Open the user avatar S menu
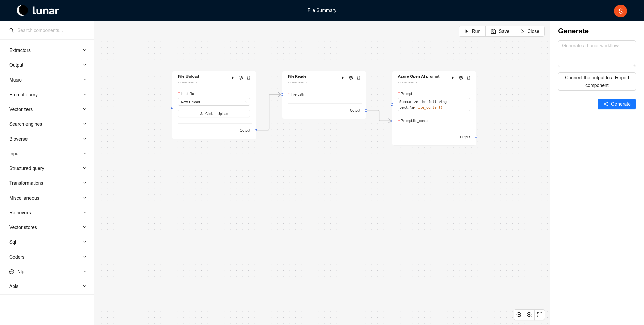The image size is (644, 325). click(x=620, y=11)
